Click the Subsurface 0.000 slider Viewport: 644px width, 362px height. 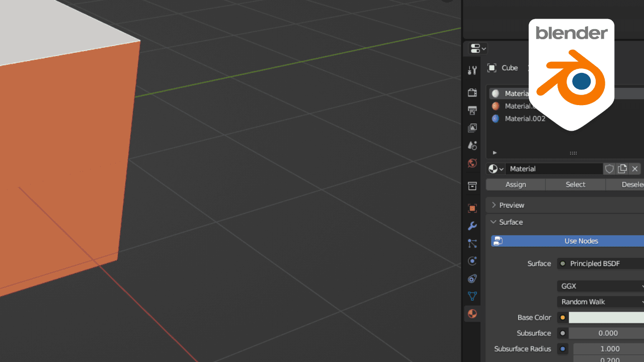point(606,333)
